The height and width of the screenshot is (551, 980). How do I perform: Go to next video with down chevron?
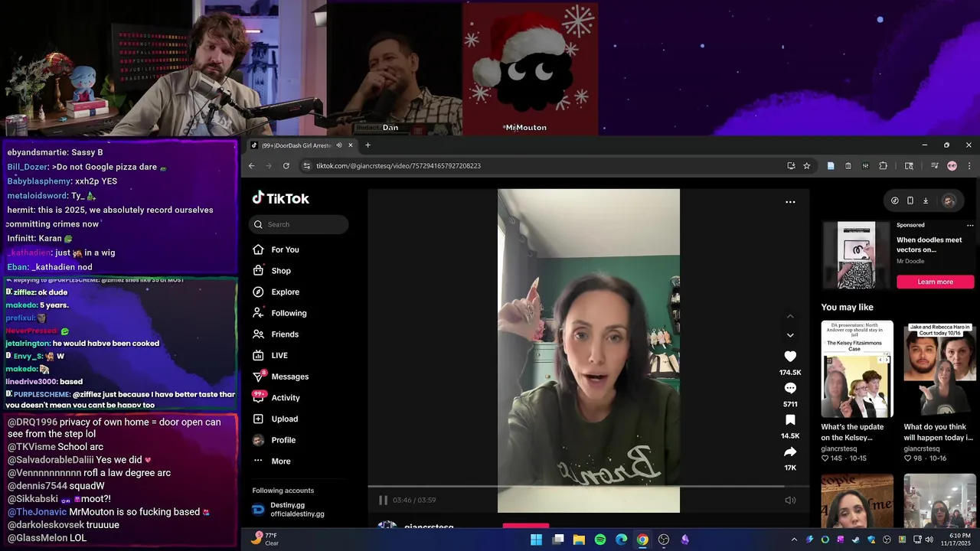[x=790, y=335]
